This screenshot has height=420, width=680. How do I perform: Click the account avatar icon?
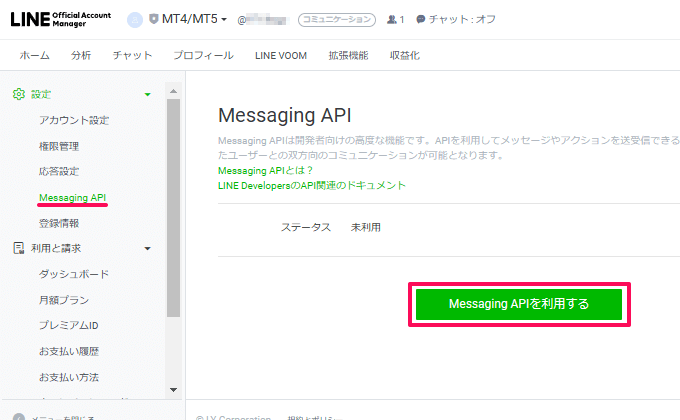click(x=135, y=20)
